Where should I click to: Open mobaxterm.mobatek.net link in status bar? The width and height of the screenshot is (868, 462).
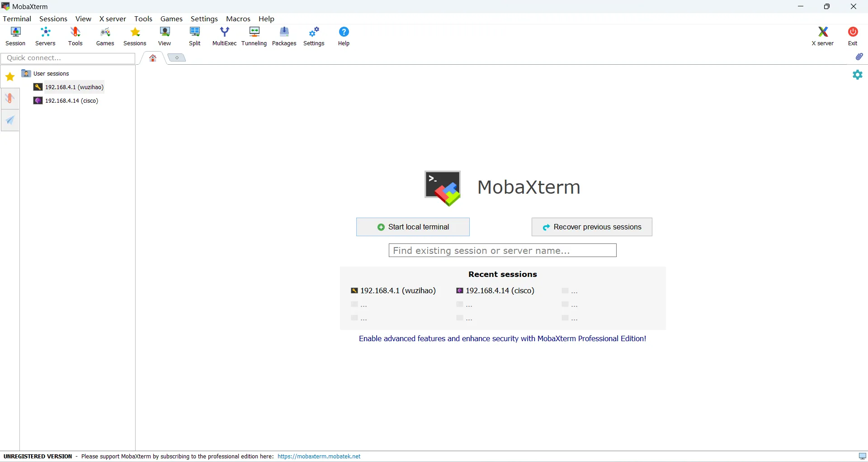point(319,456)
